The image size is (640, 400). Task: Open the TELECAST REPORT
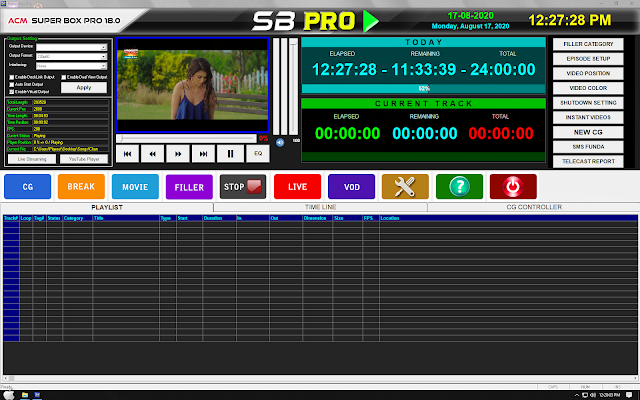click(588, 161)
